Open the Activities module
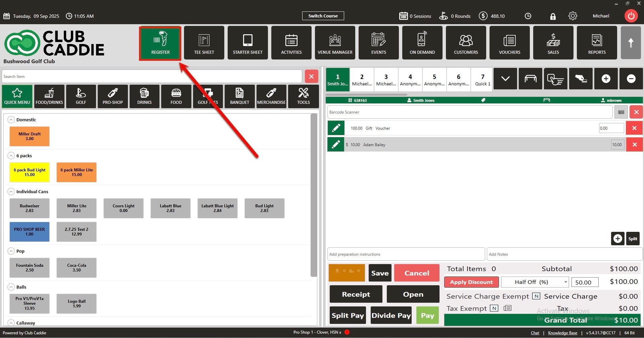The image size is (644, 338). pyautogui.click(x=291, y=43)
